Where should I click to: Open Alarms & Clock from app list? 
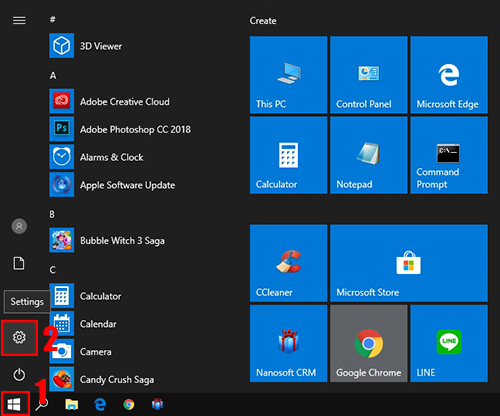[97, 157]
